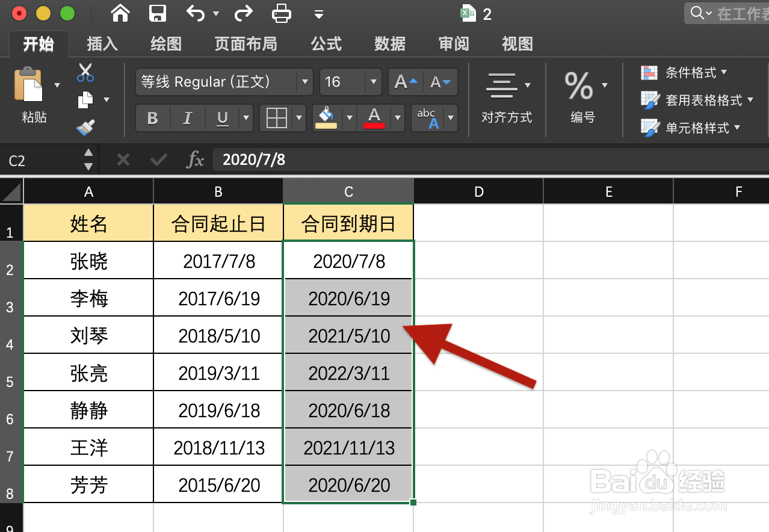Click the formula bar showing 2020/7/8

491,159
